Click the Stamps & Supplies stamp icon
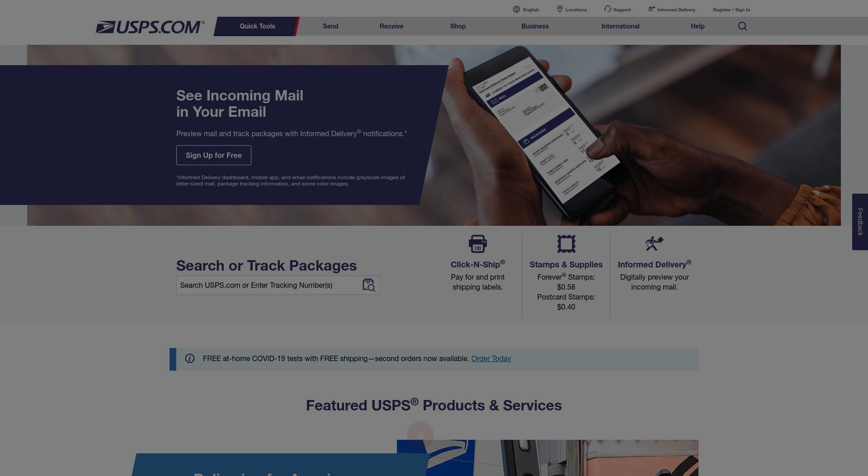This screenshot has width=868, height=476. tap(566, 244)
